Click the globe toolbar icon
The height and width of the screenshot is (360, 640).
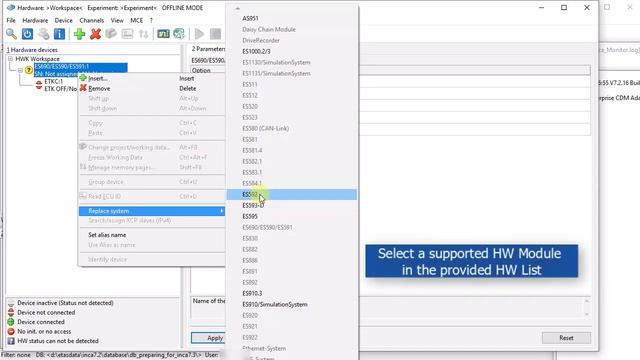[x=179, y=34]
